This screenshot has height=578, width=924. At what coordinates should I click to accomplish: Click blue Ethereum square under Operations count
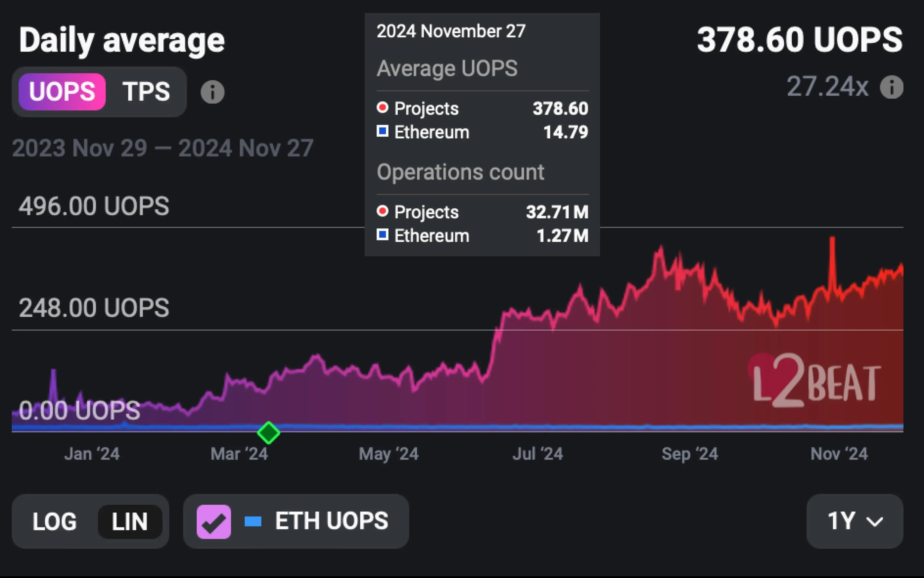pyautogui.click(x=382, y=235)
